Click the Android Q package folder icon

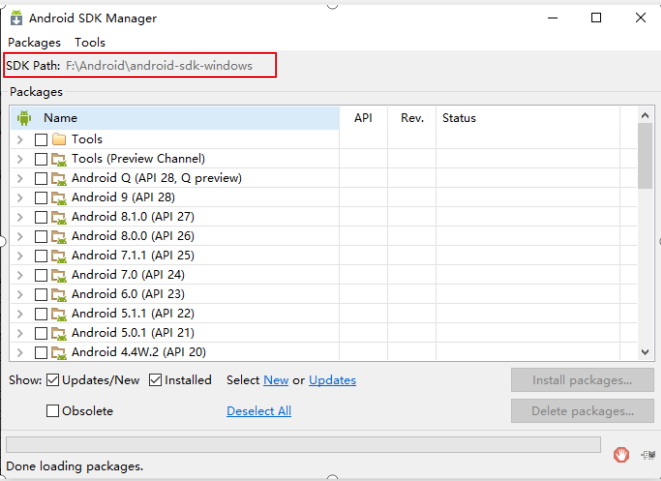tap(59, 178)
